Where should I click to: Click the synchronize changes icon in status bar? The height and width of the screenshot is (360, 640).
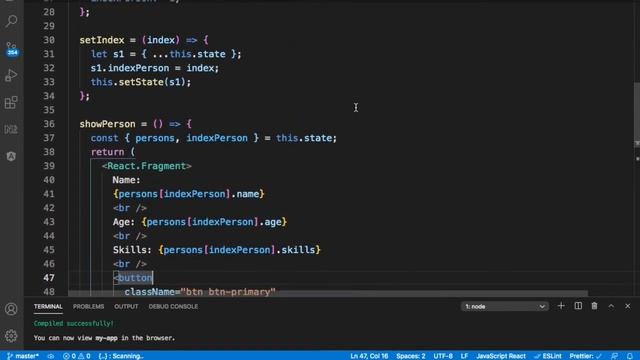(x=51, y=356)
